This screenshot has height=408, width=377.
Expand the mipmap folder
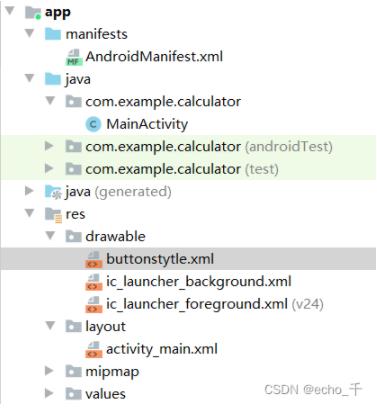coord(49,371)
